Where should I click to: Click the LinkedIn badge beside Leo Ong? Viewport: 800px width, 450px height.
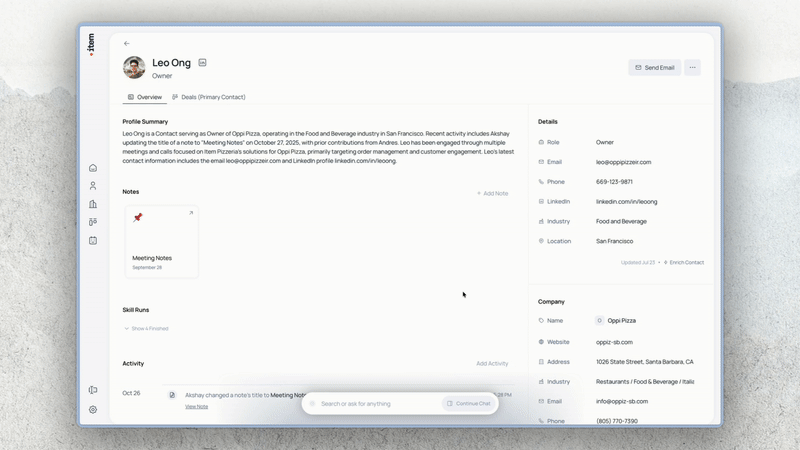click(202, 63)
